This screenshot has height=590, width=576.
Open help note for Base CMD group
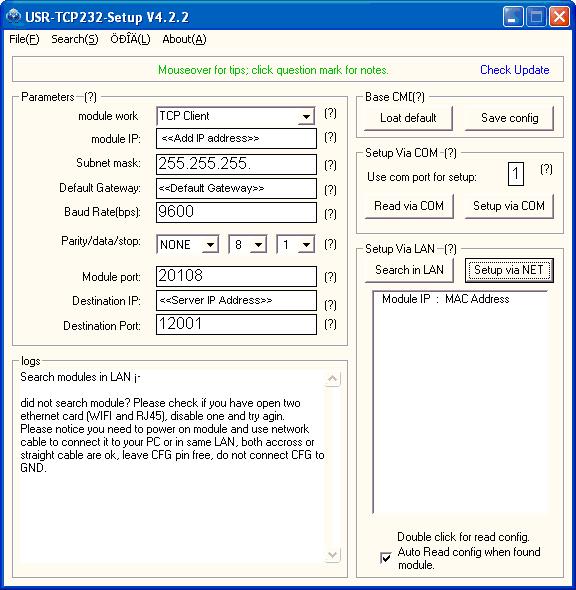tap(418, 97)
